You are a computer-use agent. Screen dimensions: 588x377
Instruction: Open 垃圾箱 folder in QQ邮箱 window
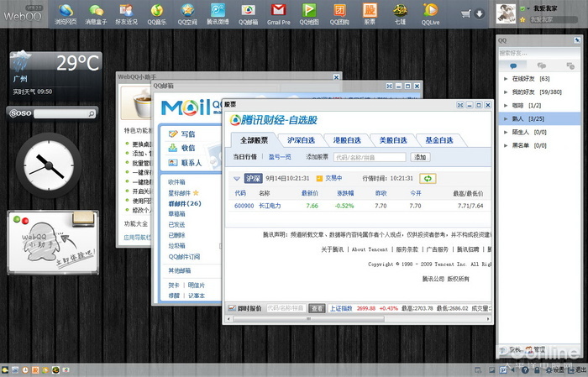[x=176, y=246]
